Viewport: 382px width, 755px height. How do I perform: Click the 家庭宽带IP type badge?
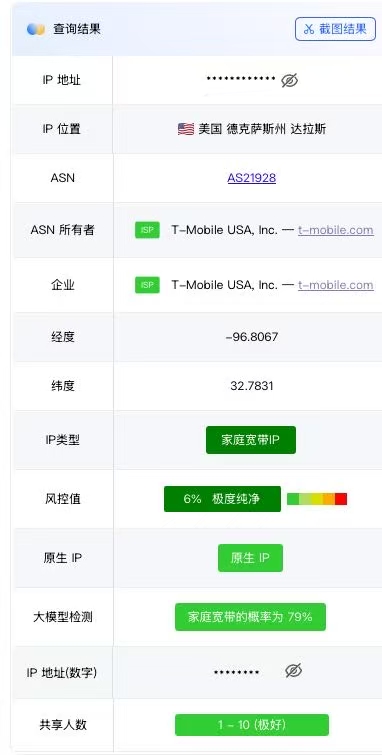pyautogui.click(x=251, y=440)
